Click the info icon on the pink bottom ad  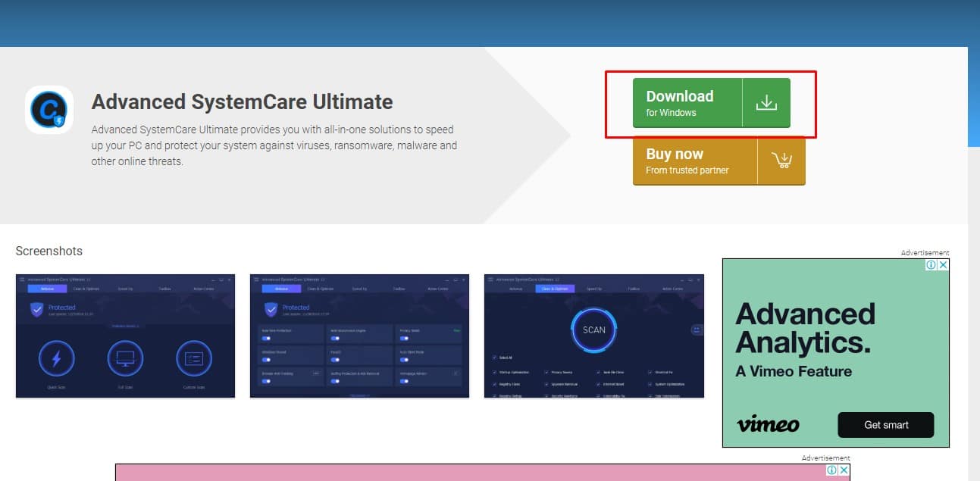[831, 470]
